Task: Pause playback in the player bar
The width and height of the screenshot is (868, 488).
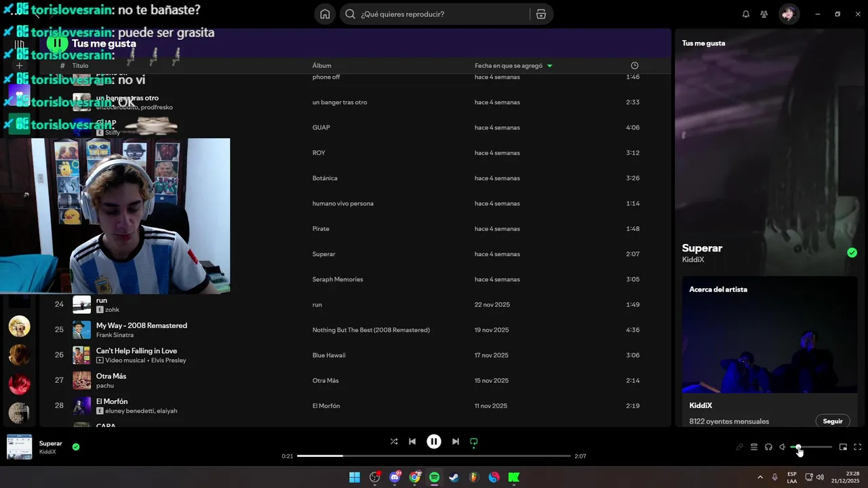Action: point(434,441)
